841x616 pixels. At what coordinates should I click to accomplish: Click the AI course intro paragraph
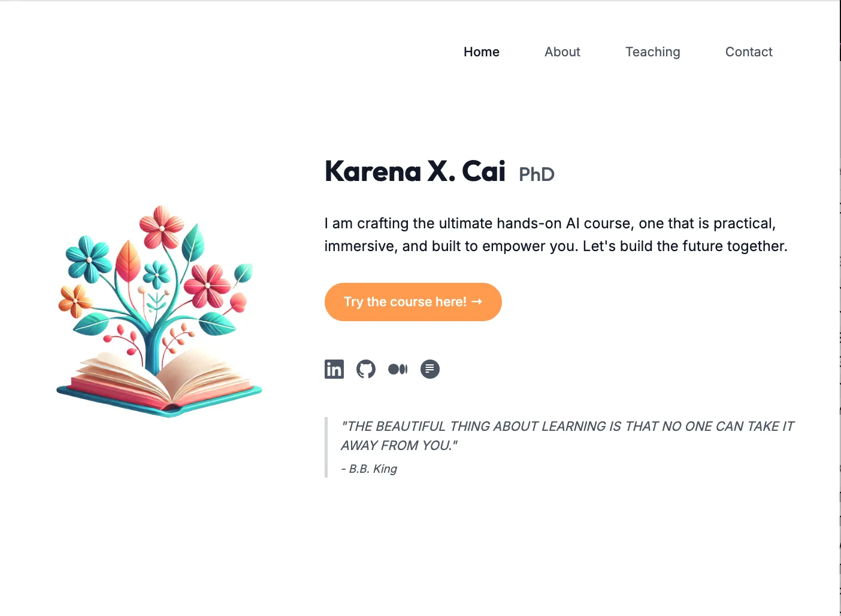556,234
